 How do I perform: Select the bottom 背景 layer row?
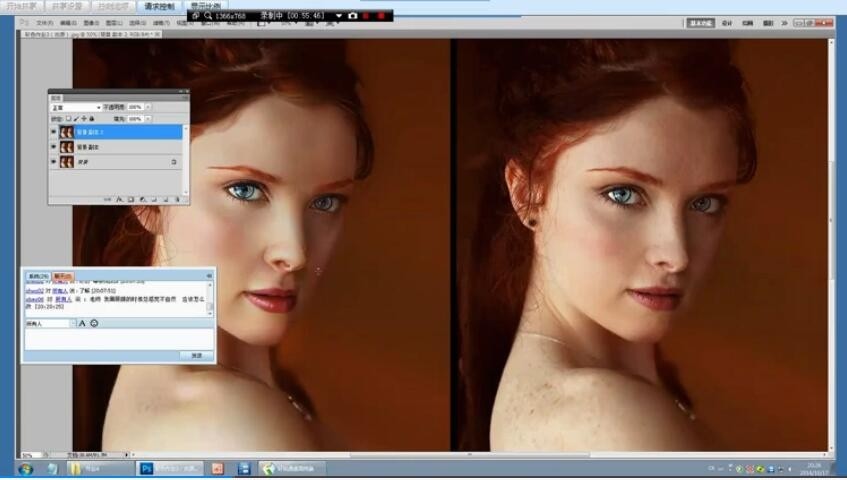point(117,161)
